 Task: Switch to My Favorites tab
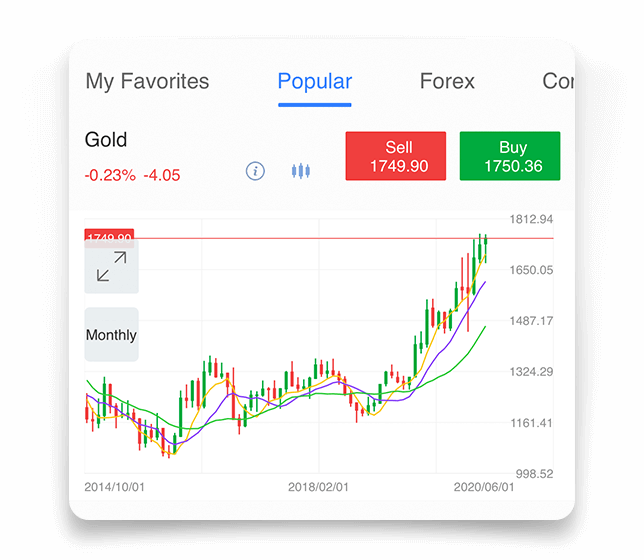tap(147, 82)
